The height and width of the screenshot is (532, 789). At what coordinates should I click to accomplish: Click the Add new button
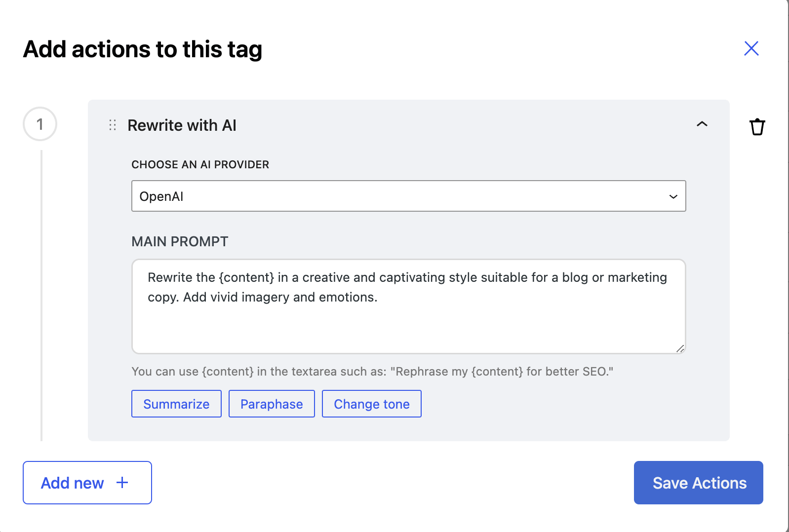(87, 483)
